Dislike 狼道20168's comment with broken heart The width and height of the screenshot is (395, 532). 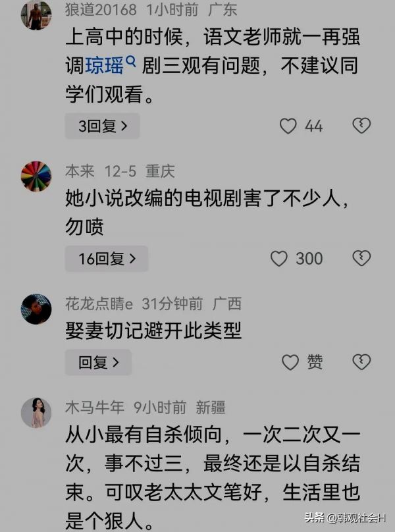361,126
